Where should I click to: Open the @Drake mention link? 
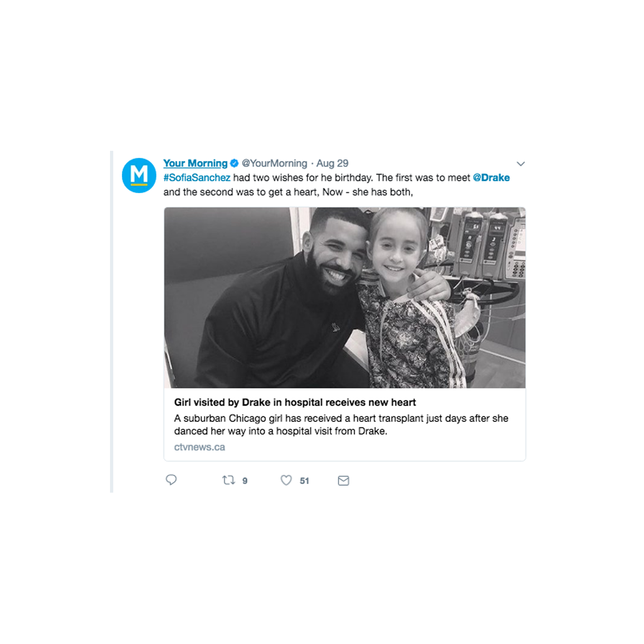coord(491,178)
